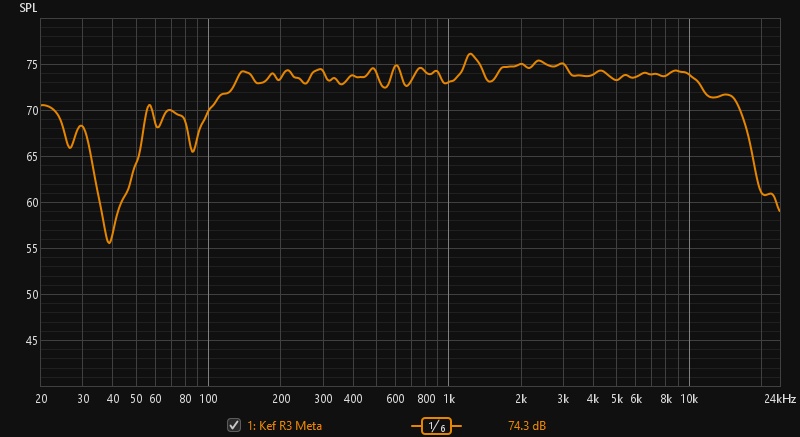The width and height of the screenshot is (800, 437).
Task: Select the '1: Kef R3 Meta' legend label
Action: pos(284,426)
